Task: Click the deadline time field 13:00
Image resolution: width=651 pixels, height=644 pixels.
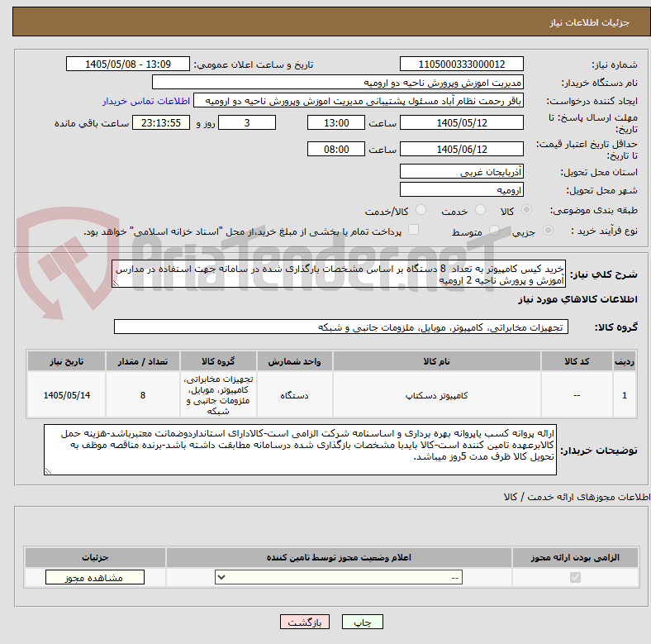Action: [336, 123]
